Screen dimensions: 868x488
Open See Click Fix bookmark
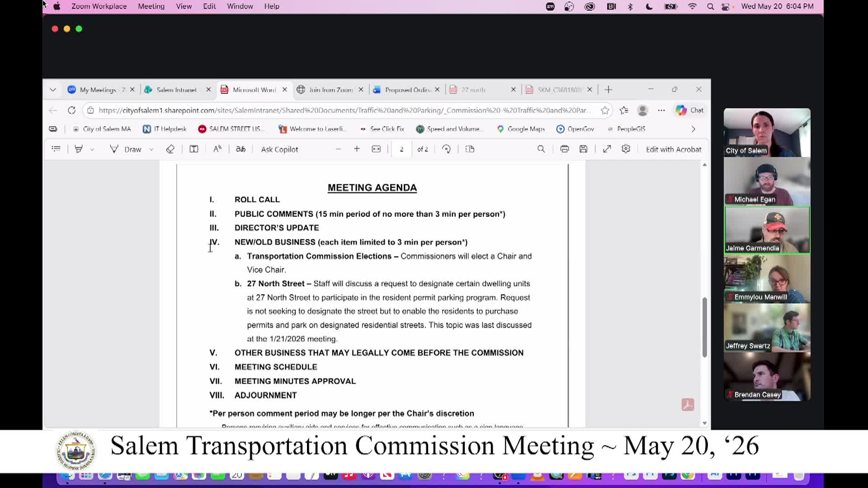click(382, 129)
